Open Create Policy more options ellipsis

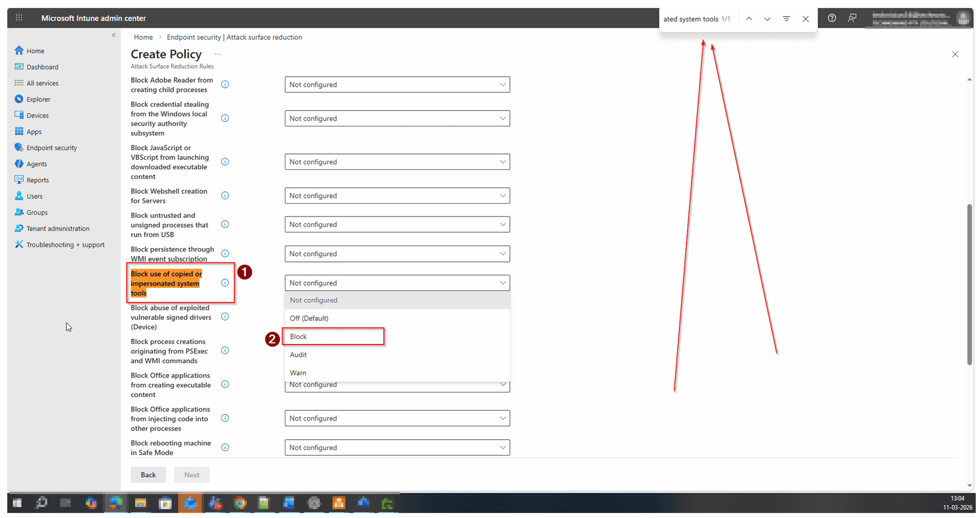coord(217,54)
